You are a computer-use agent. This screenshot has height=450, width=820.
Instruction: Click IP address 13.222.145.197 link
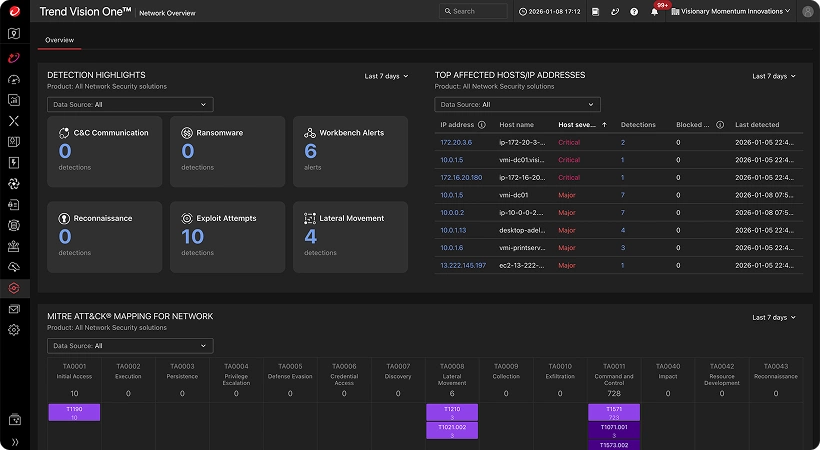click(x=463, y=265)
